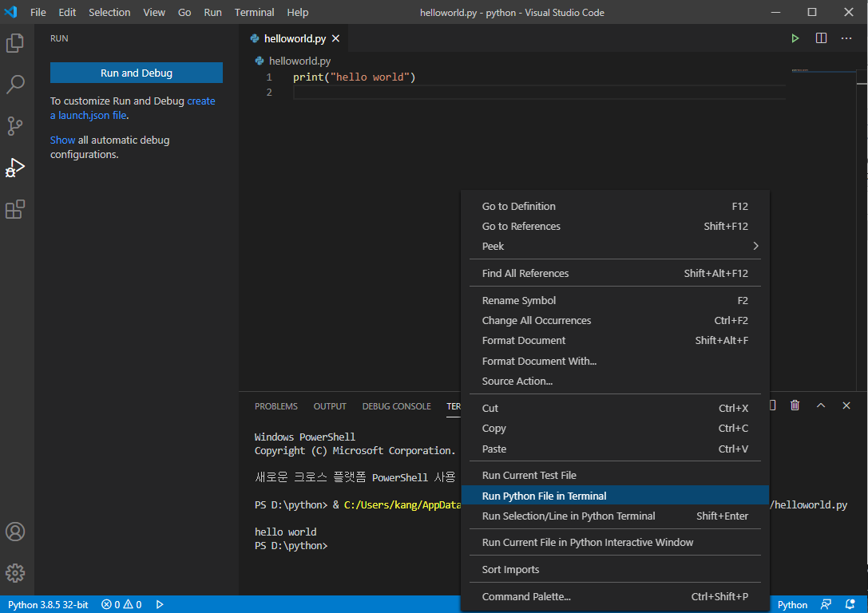Open the View menu

154,12
